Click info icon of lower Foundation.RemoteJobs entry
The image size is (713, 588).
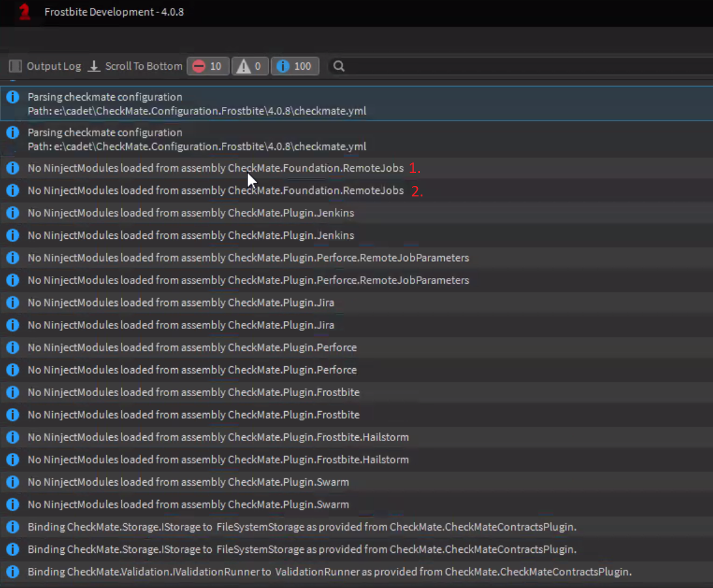13,191
